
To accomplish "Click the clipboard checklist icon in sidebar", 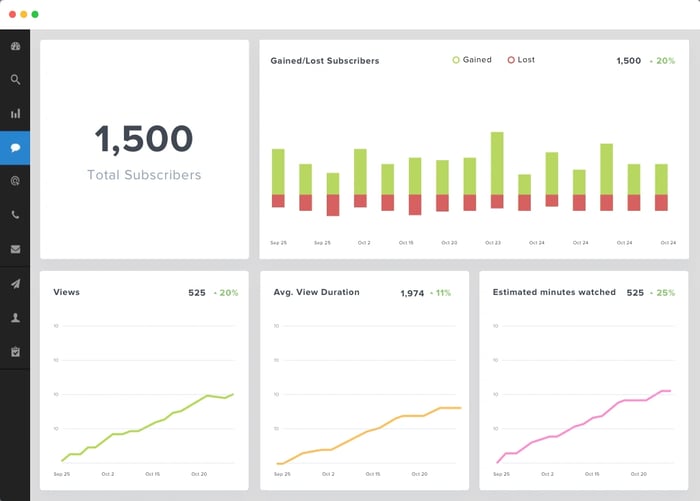I will click(15, 352).
